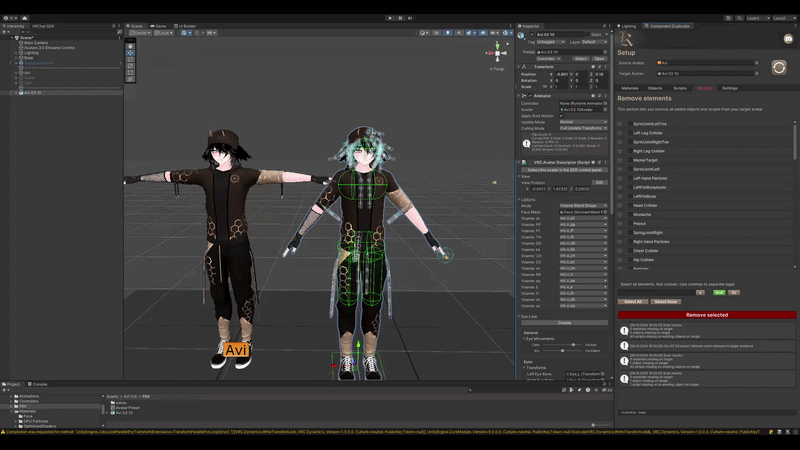Click the Select All button
This screenshot has width=800, height=450.
(633, 302)
